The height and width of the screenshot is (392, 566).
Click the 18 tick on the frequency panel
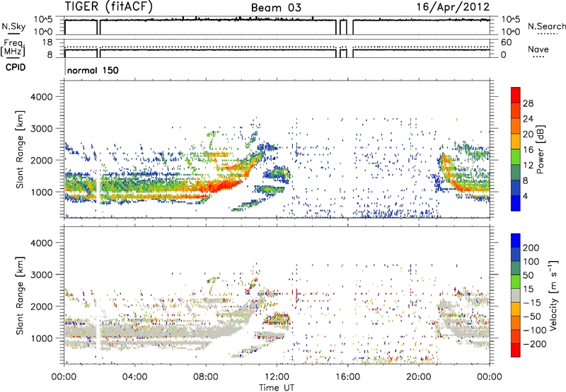47,42
